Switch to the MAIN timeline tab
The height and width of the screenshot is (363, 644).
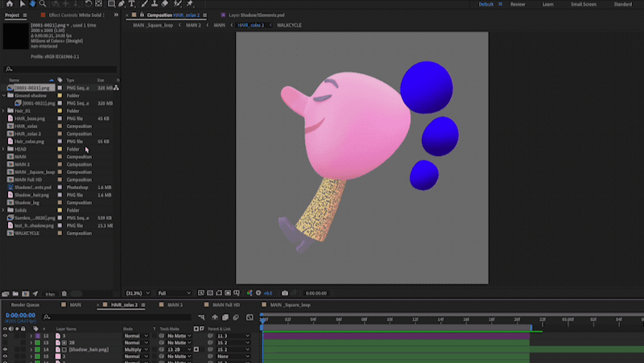pyautogui.click(x=75, y=305)
